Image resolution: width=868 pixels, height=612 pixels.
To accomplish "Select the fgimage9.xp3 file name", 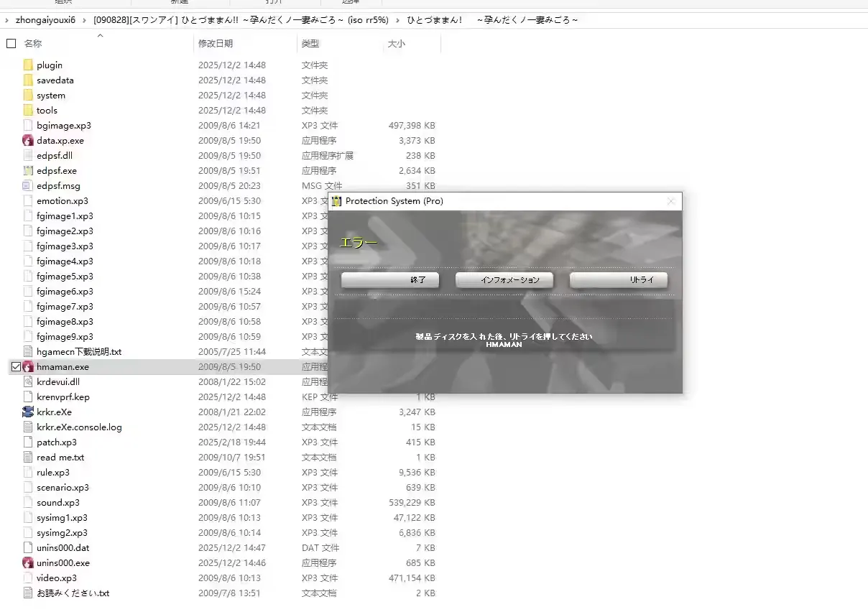I will [65, 336].
